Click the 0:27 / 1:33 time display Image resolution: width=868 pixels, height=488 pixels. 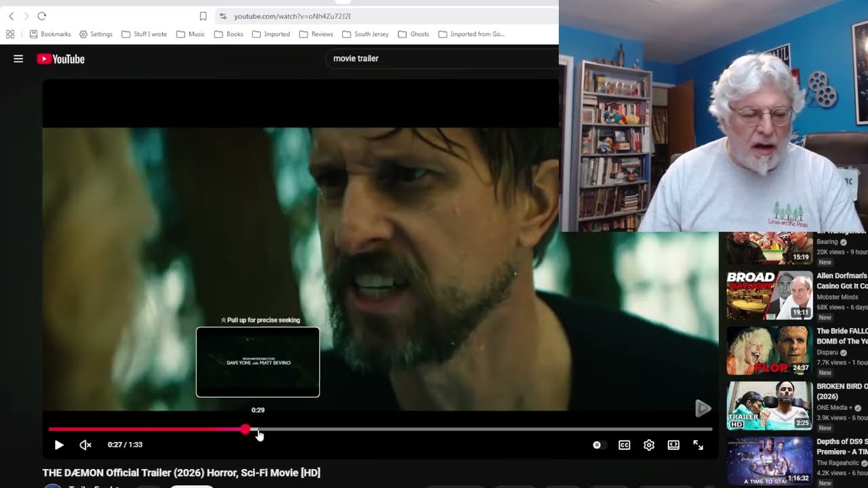point(125,445)
